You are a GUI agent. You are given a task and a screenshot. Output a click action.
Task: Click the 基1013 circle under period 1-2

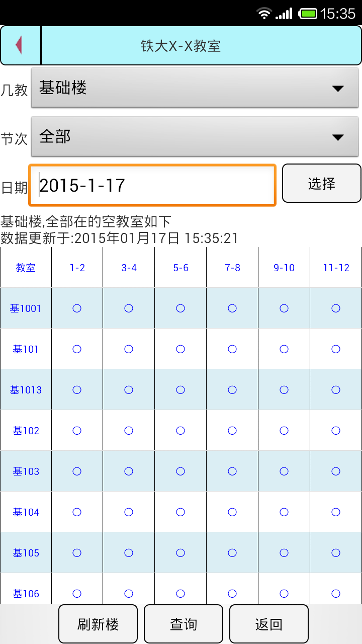coord(77,390)
